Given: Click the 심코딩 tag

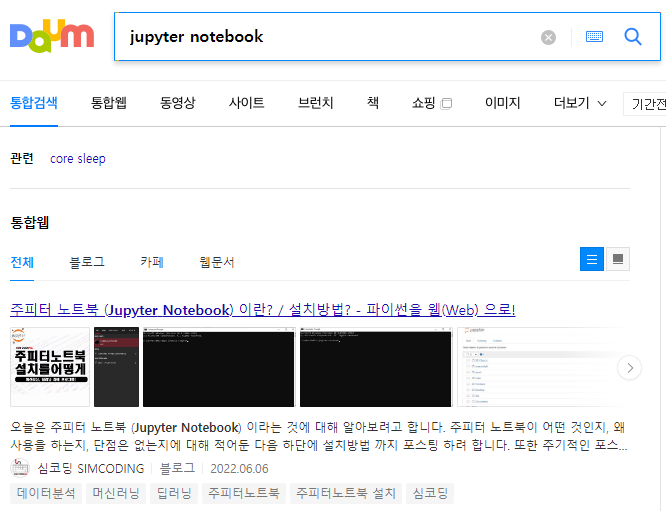Looking at the screenshot, I should (x=430, y=493).
